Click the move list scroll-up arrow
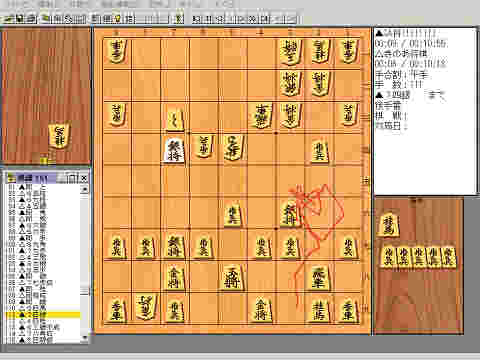Viewport: 480px width, 360px height. [x=85, y=189]
